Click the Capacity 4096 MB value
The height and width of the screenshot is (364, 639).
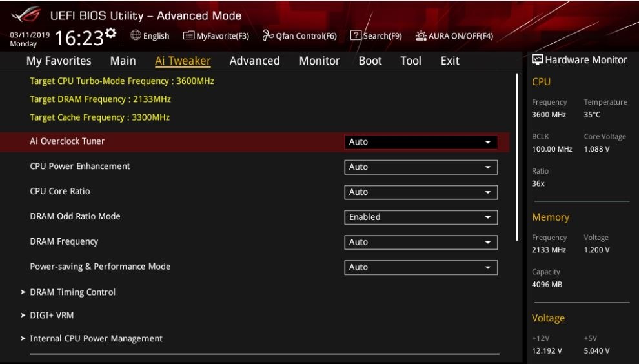coord(547,285)
